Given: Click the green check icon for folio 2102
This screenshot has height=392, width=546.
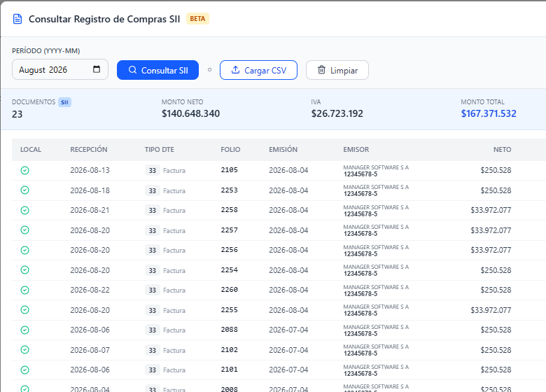Looking at the screenshot, I should pyautogui.click(x=24, y=350).
